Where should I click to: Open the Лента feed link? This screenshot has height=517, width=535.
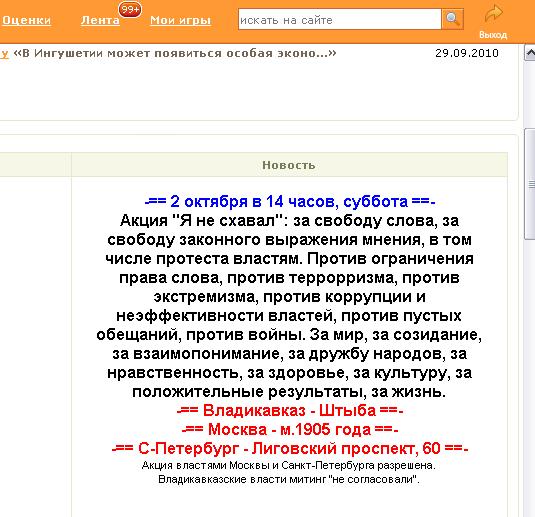pyautogui.click(x=100, y=20)
